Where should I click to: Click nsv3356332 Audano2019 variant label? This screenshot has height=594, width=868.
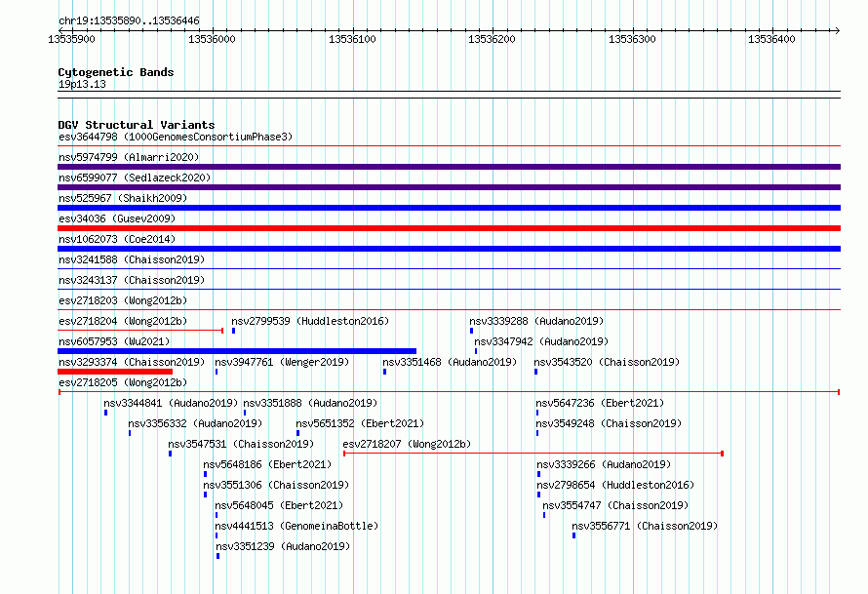pyautogui.click(x=195, y=423)
